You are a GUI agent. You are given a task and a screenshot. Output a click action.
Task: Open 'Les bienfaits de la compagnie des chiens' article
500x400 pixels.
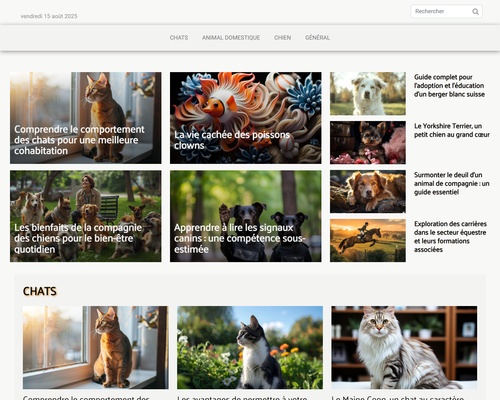coord(86,216)
